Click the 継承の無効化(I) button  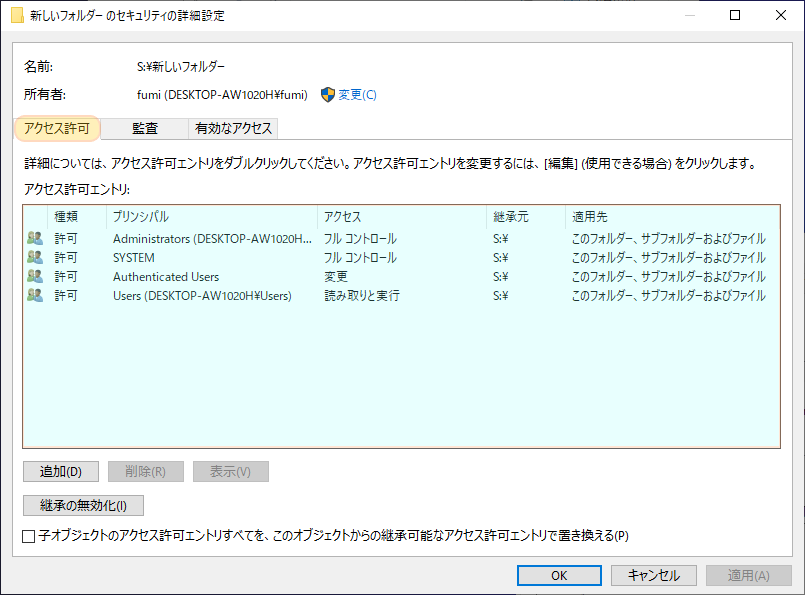pos(83,506)
